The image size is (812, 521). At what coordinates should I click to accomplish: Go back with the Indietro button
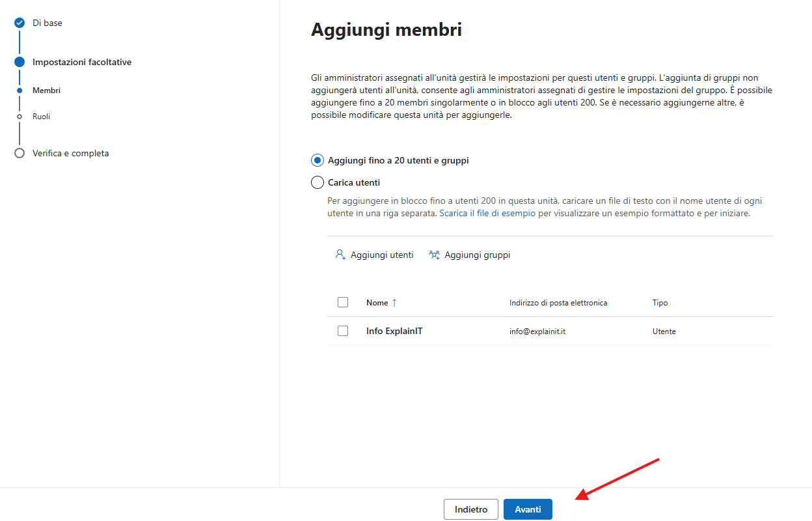471,509
